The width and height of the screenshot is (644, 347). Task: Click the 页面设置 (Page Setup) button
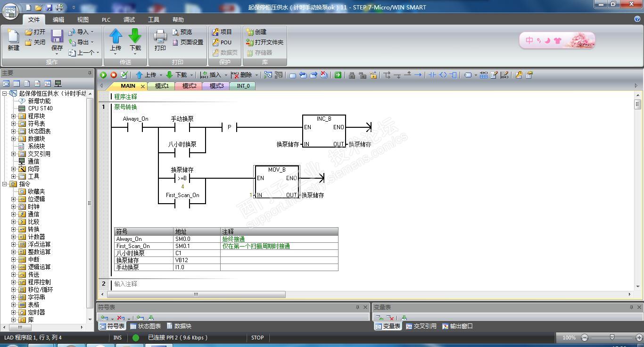pos(188,42)
